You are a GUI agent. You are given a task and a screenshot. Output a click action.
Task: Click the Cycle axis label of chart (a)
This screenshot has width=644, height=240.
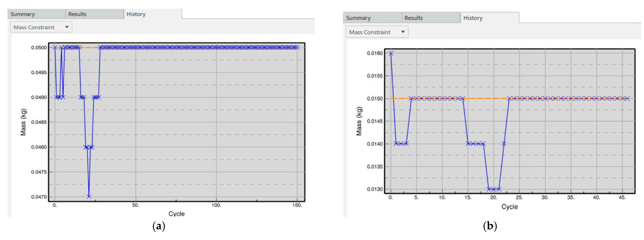pos(176,214)
